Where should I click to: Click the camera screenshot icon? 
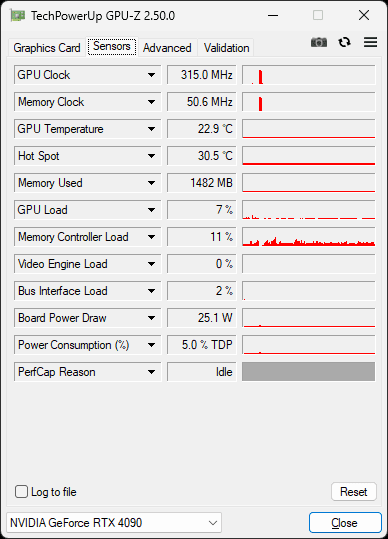pyautogui.click(x=319, y=42)
